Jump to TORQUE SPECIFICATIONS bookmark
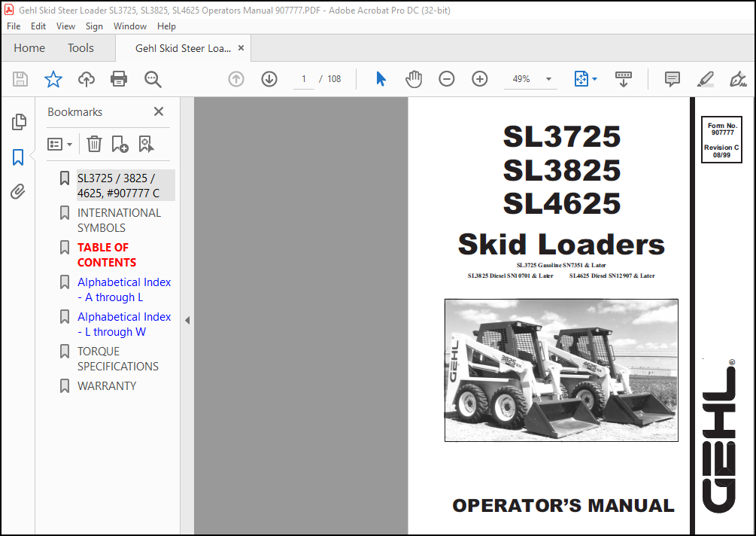 [x=117, y=358]
